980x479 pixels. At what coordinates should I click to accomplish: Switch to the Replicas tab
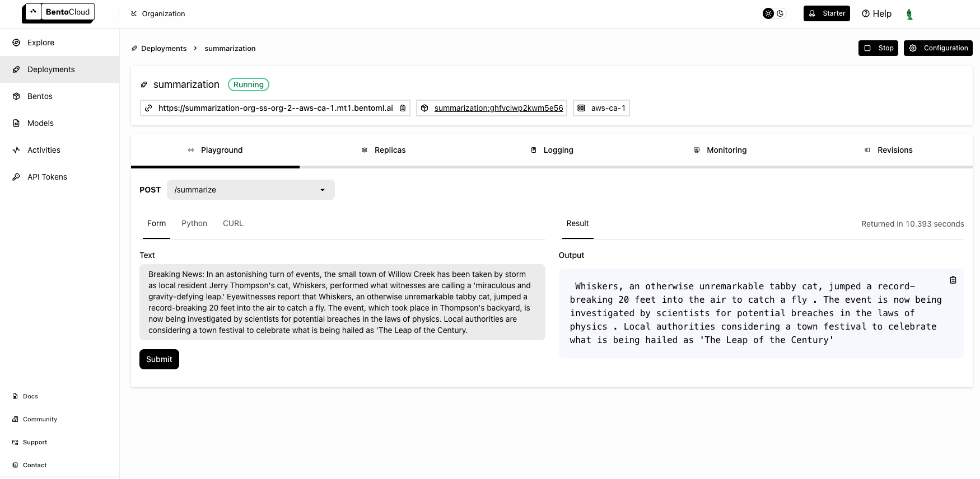(x=384, y=150)
